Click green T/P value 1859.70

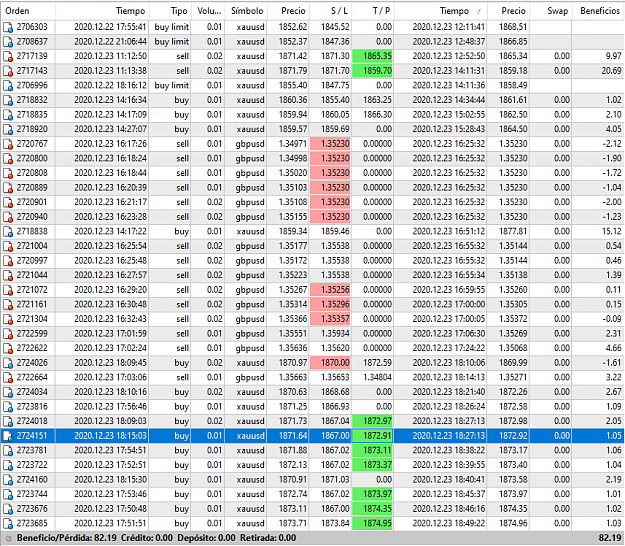click(x=372, y=71)
